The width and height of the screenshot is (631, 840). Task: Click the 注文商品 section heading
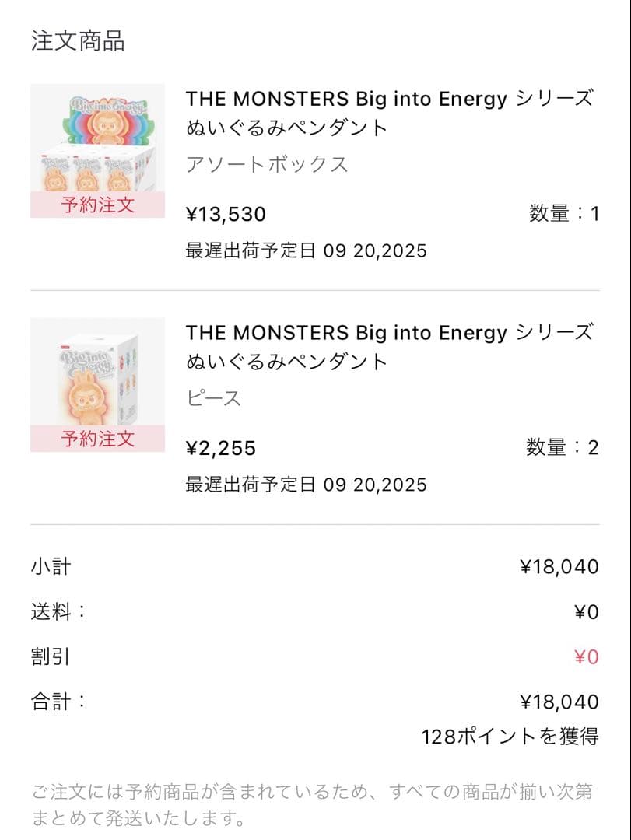pos(78,41)
